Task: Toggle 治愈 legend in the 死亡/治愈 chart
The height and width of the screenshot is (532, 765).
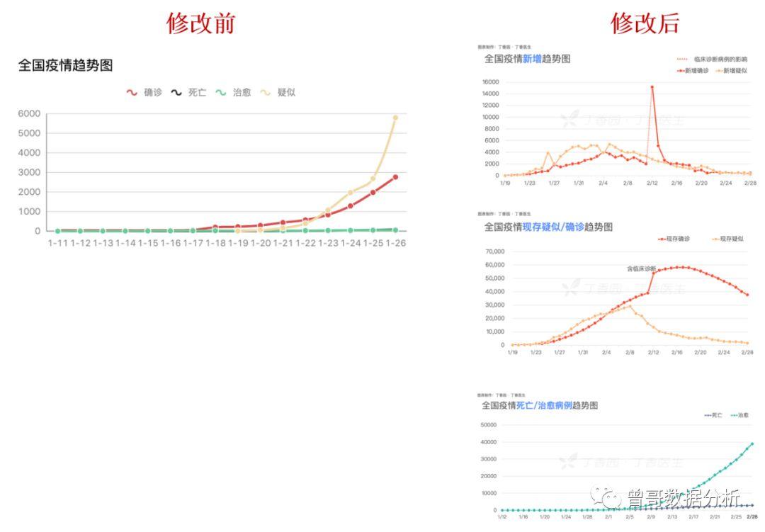Action: [x=739, y=415]
